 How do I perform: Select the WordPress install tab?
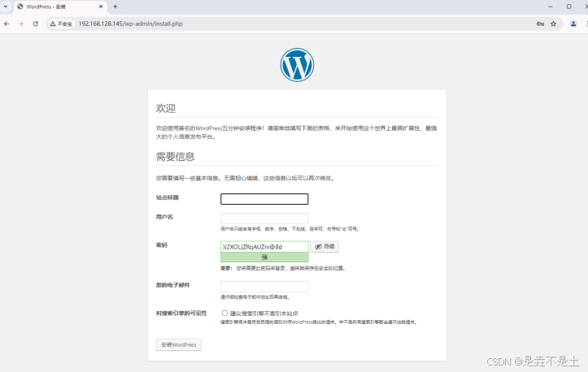60,6
